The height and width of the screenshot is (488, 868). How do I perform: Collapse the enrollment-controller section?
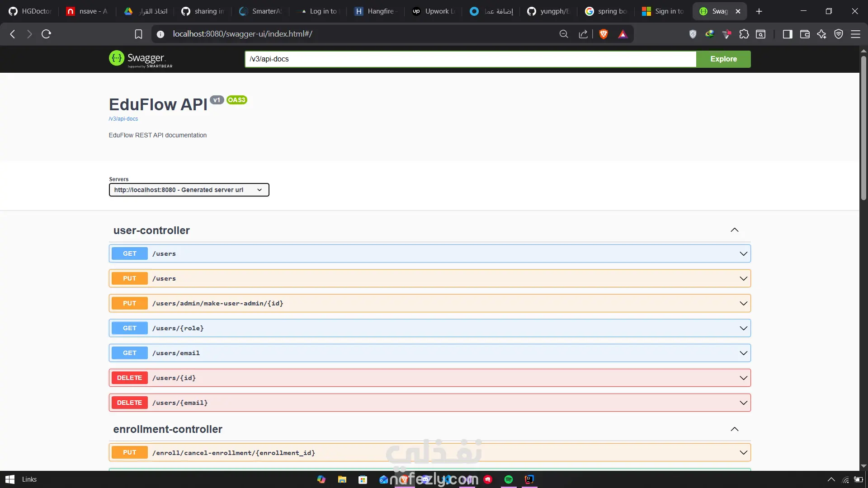click(x=734, y=429)
